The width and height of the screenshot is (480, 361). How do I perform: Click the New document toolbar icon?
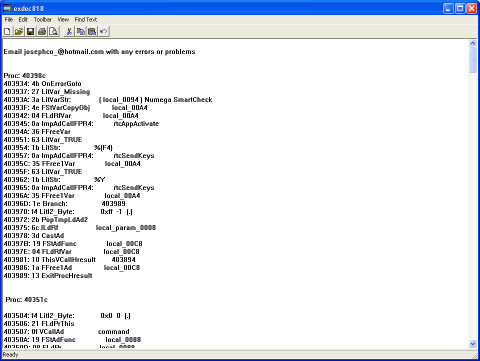pos(7,32)
